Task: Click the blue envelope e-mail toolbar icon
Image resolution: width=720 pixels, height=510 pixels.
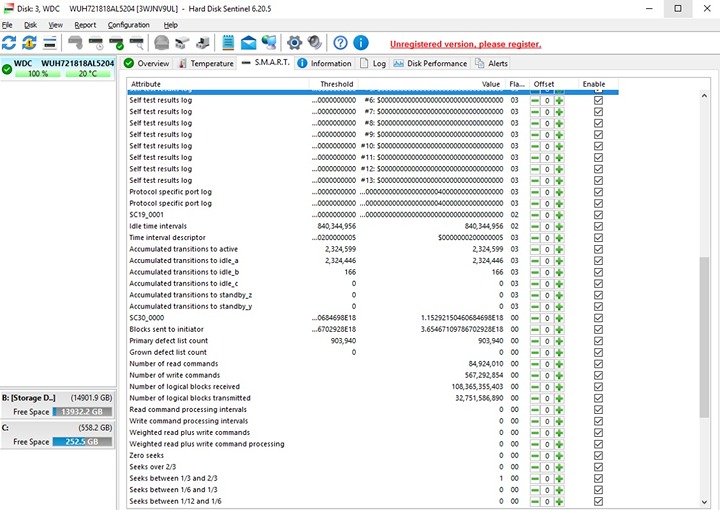Action: tap(248, 43)
